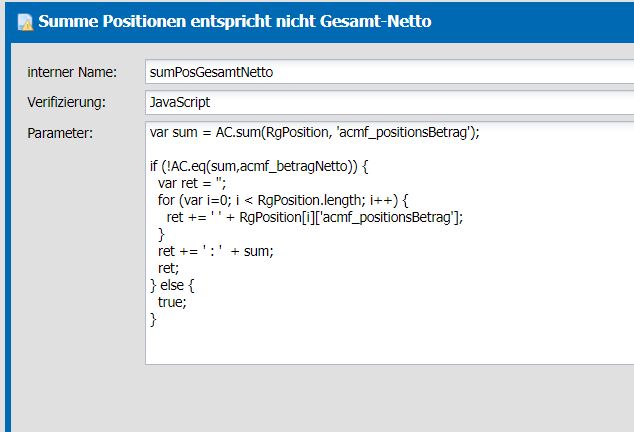
Task: Place cursor in the '} else {' line
Action: (x=172, y=285)
